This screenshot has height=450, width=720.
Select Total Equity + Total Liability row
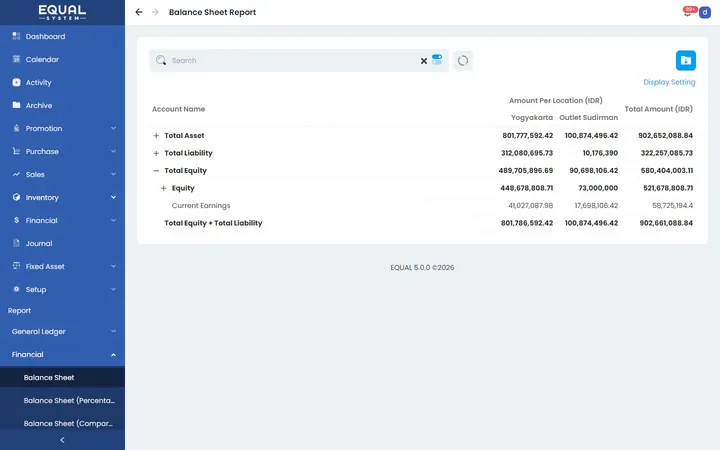click(x=213, y=223)
